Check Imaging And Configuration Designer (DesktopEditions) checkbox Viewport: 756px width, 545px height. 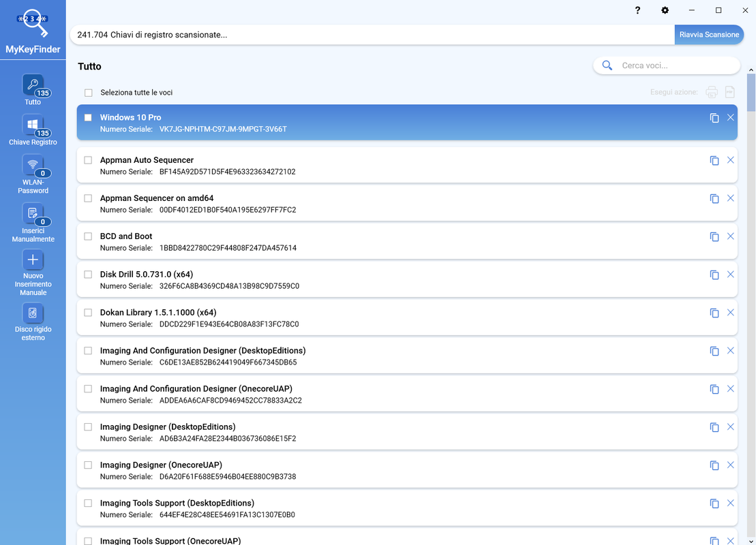click(88, 350)
